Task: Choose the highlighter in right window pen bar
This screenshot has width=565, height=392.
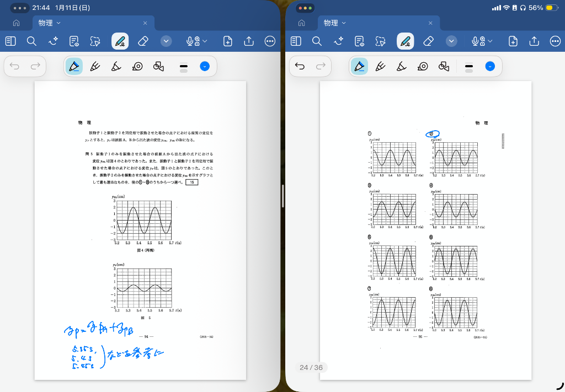Action: coord(402,67)
